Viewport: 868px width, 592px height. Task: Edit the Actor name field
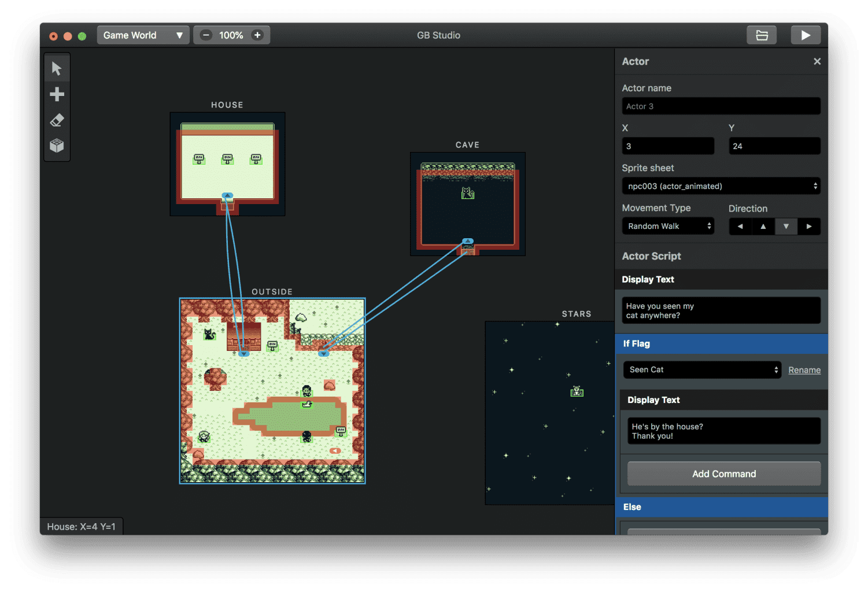721,106
